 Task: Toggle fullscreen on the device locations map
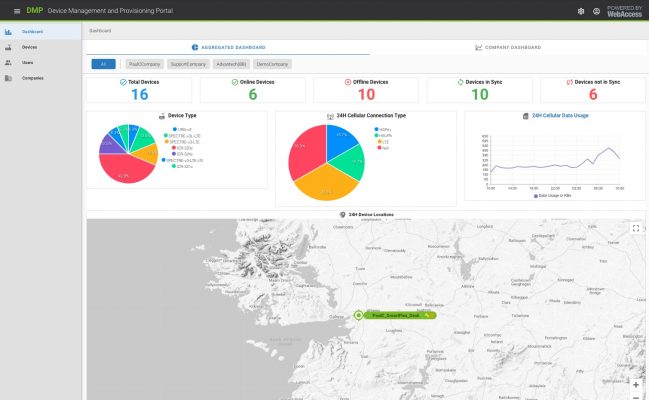point(635,228)
